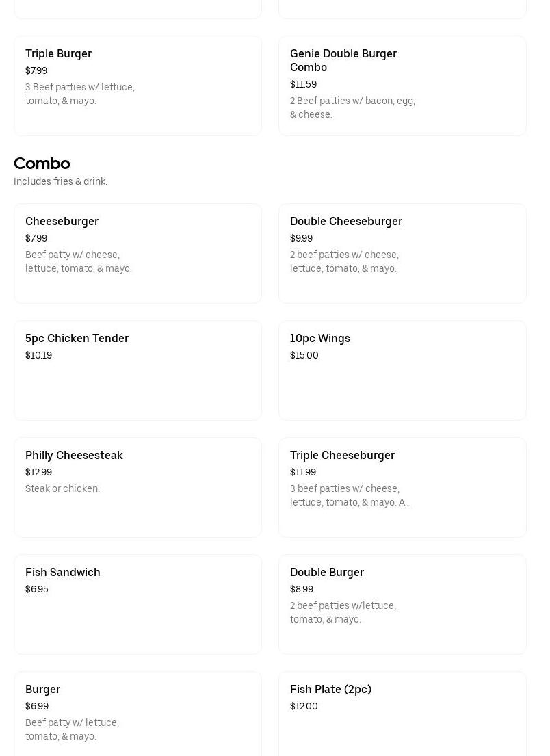Screen dimensions: 550x756
Task: Open the Philly Cheesesteak combo card
Action: click(137, 487)
